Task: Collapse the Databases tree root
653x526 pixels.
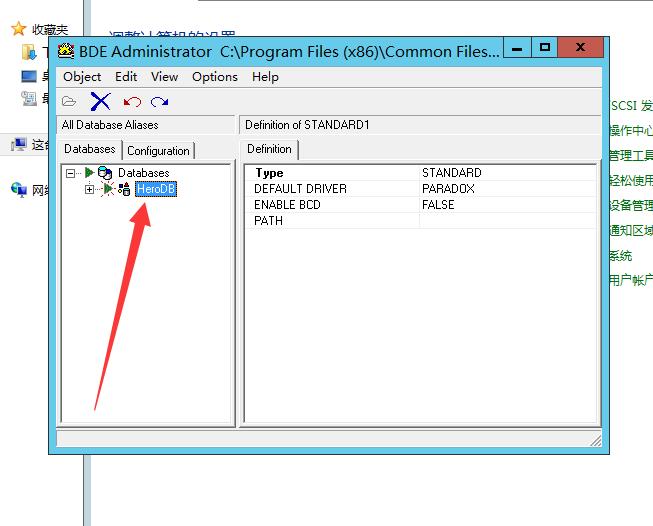Action: (71, 173)
